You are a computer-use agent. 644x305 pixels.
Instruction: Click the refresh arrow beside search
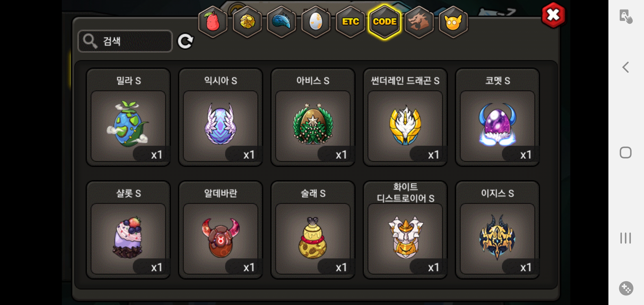tap(185, 42)
